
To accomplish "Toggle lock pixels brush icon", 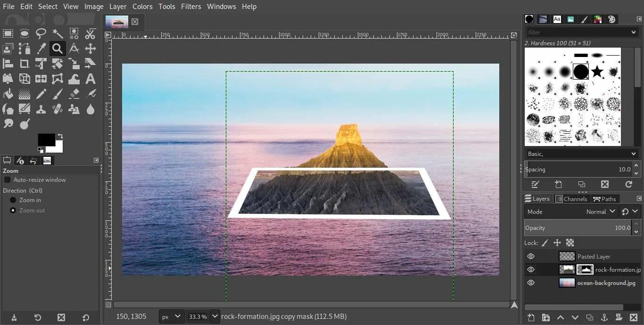I will coord(545,243).
